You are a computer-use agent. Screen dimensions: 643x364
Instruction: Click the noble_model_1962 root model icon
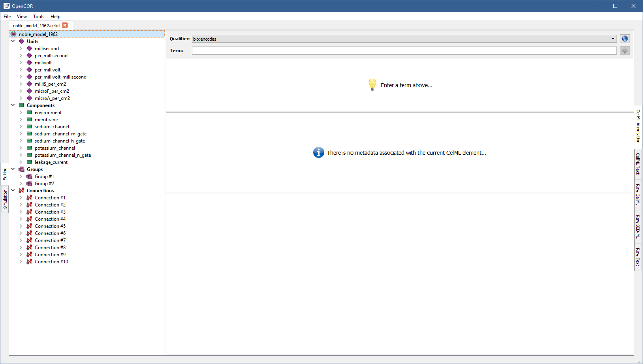pos(13,34)
